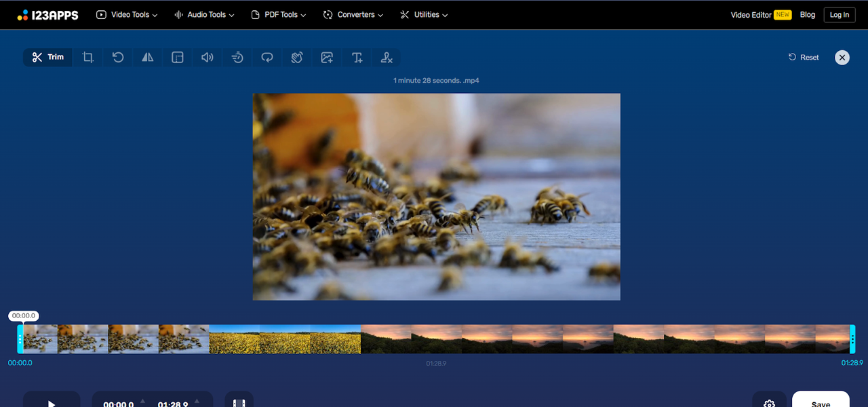Open the Video Editor link
This screenshot has width=868, height=407.
[751, 15]
